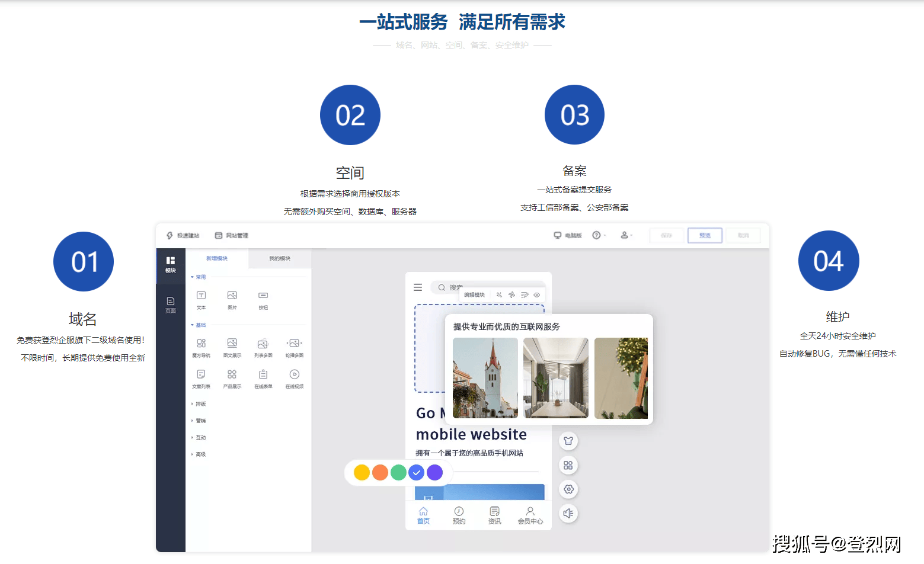Click the settings gear icon beside the phone preview
This screenshot has height=564, width=924.
click(568, 489)
